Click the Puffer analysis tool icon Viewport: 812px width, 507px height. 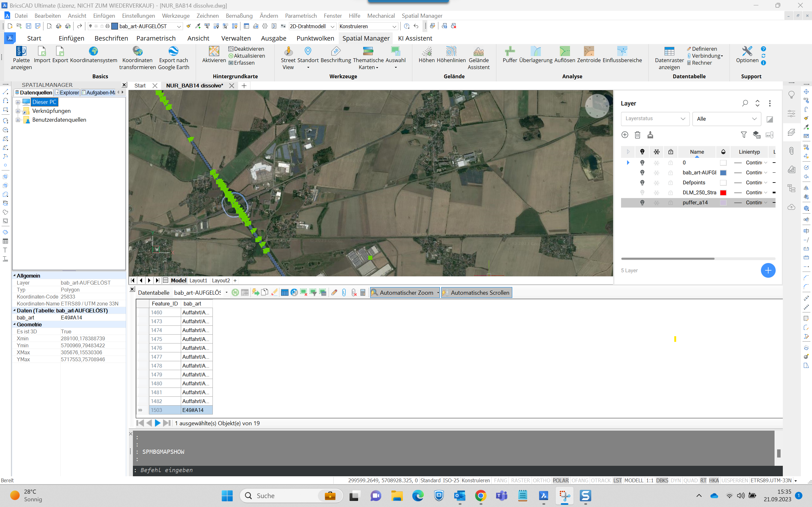click(509, 52)
